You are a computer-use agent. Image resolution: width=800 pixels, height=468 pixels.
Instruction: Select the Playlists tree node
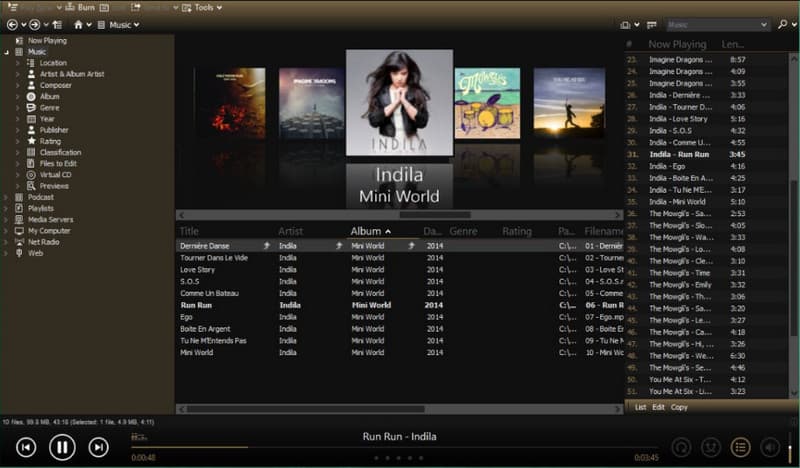(x=41, y=208)
